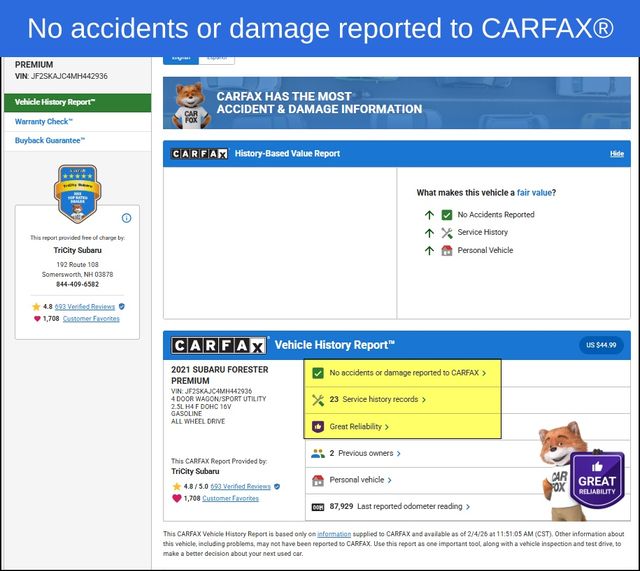640x571 pixels.
Task: Click the info icon in dealer card
Action: point(126,218)
